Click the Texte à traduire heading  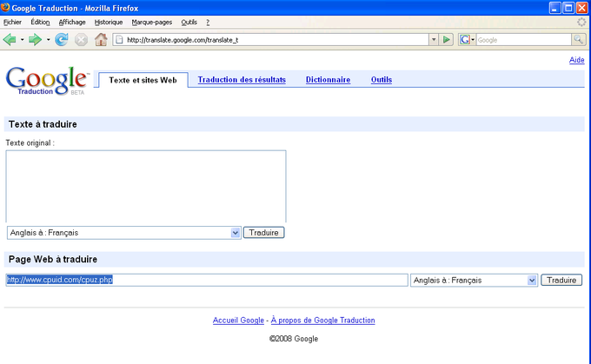pyautogui.click(x=43, y=124)
